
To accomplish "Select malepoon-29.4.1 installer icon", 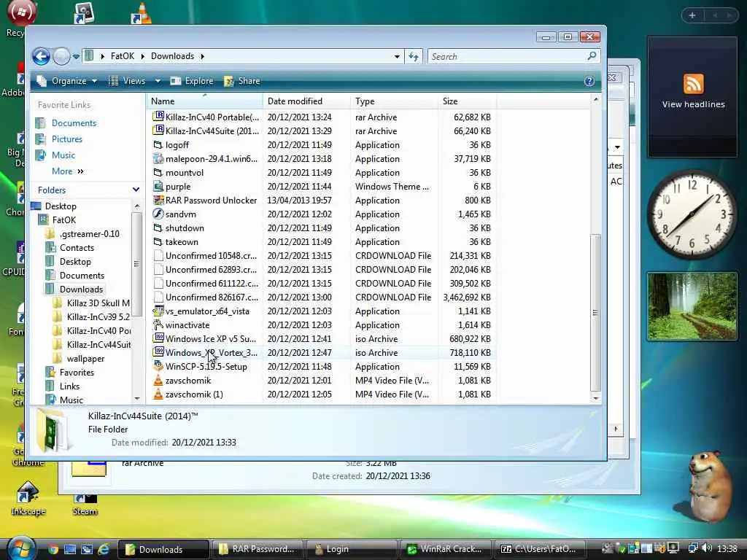I will click(x=158, y=158).
